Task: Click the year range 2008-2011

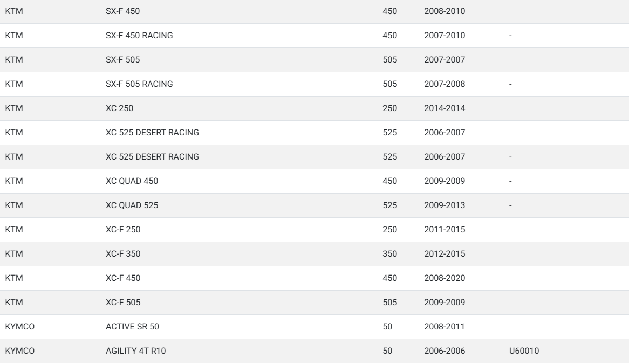Action: tap(445, 327)
